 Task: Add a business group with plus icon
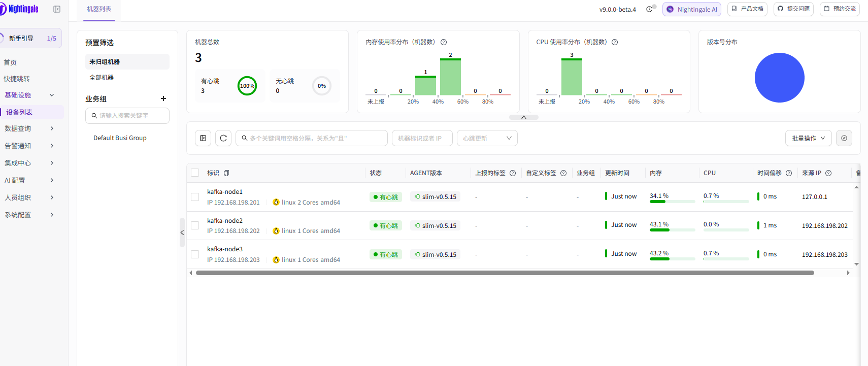[163, 98]
